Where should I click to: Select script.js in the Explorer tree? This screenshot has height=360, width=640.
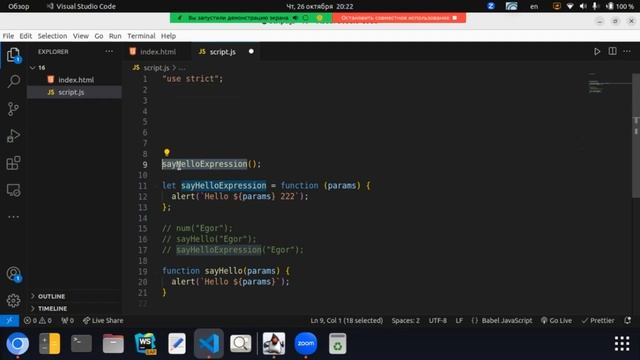(74, 92)
